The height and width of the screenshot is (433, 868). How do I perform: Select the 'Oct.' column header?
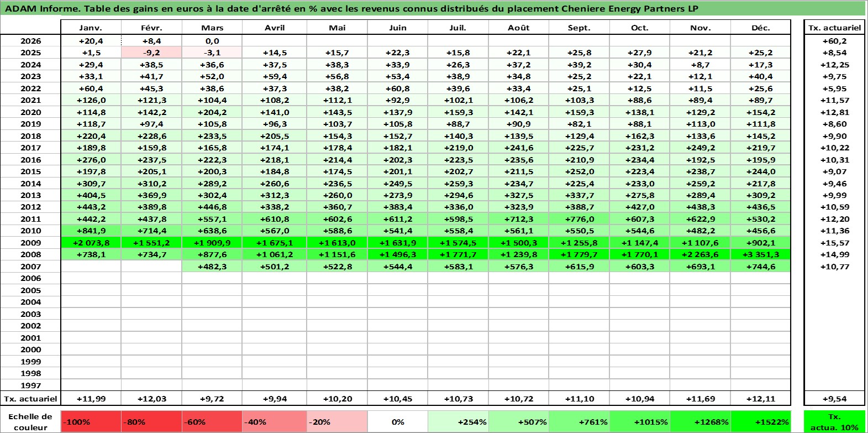coord(640,28)
